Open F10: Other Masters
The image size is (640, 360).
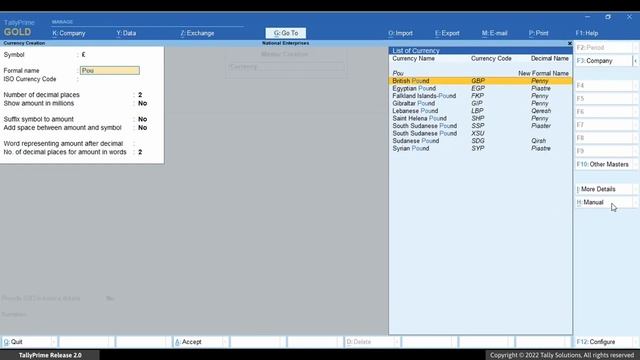tap(605, 164)
